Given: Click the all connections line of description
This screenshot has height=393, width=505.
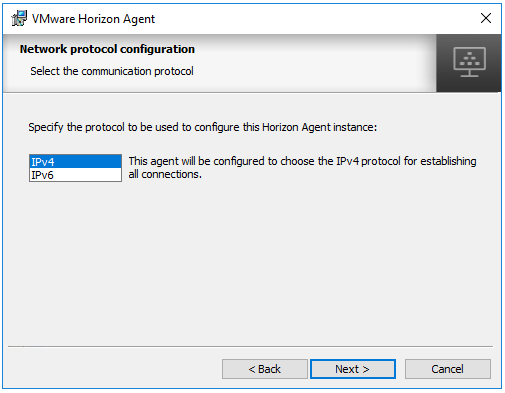Looking at the screenshot, I should pyautogui.click(x=165, y=174).
